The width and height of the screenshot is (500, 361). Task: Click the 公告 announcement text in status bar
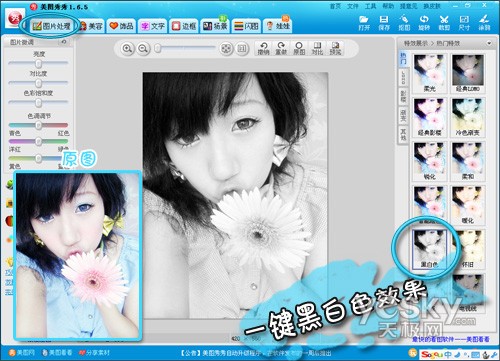(255, 353)
